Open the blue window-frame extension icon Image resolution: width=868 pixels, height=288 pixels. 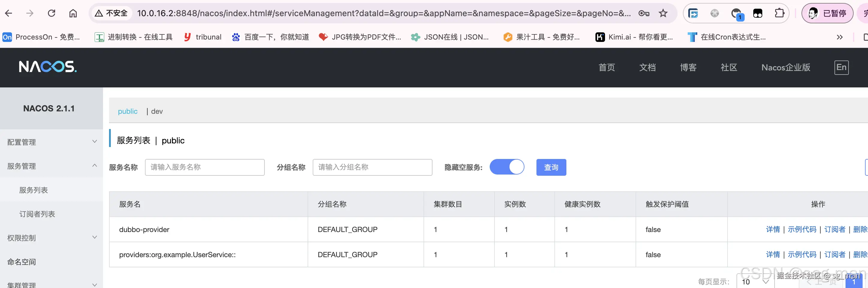(x=693, y=13)
